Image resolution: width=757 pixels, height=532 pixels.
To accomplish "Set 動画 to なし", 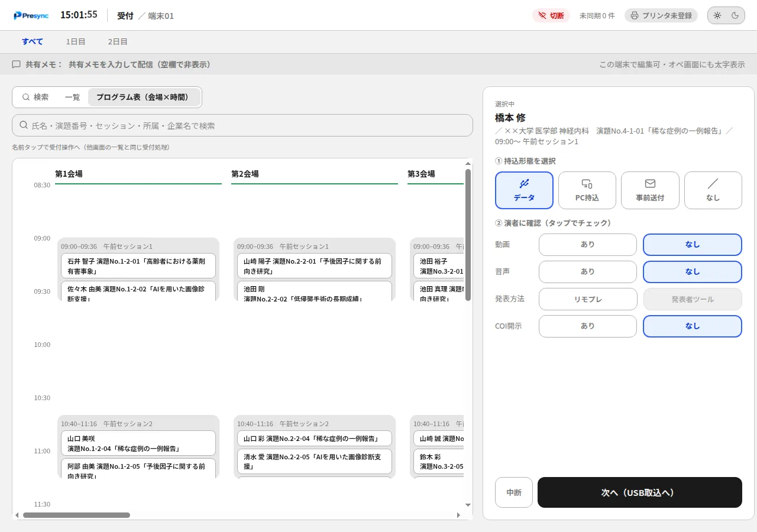I will [x=693, y=245].
